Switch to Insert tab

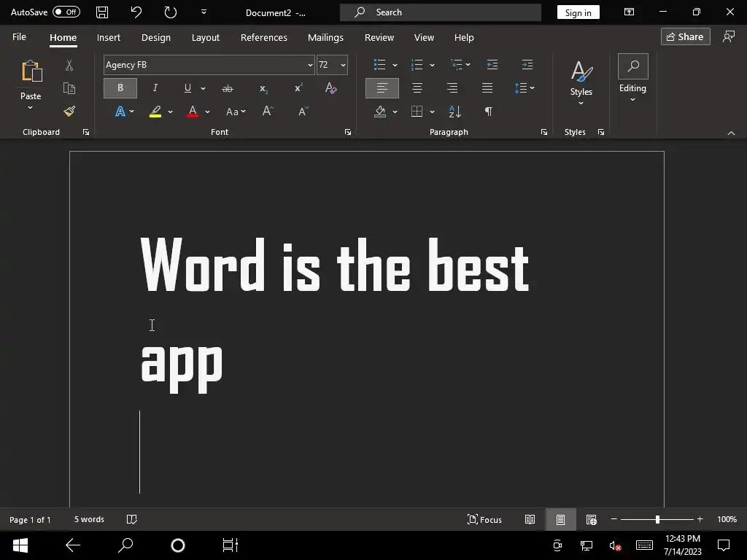109,38
